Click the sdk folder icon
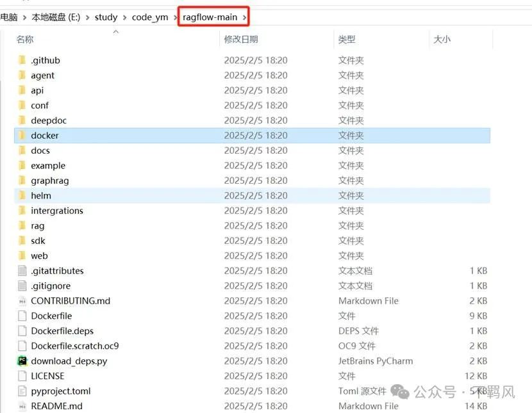The height and width of the screenshot is (413, 532). pos(22,241)
